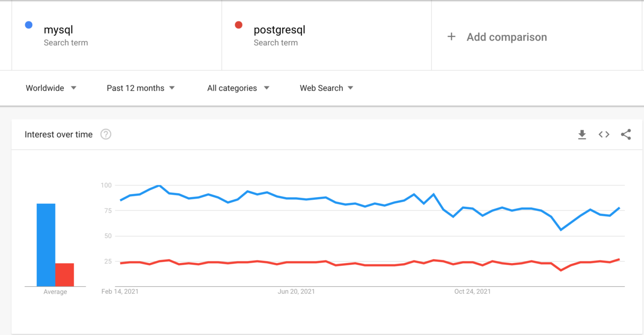The width and height of the screenshot is (644, 335).
Task: Click the Interest over time heading
Action: [x=58, y=134]
